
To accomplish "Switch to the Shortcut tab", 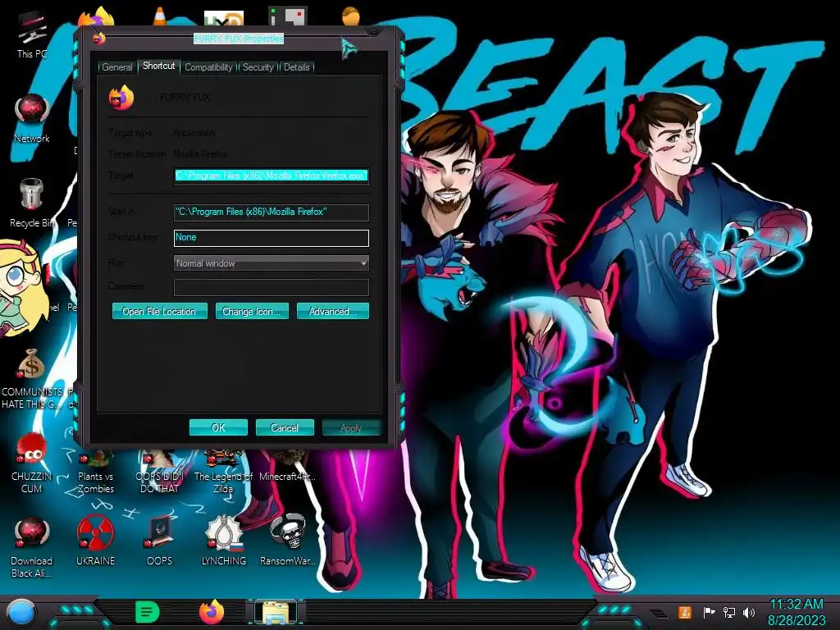I will coord(158,66).
